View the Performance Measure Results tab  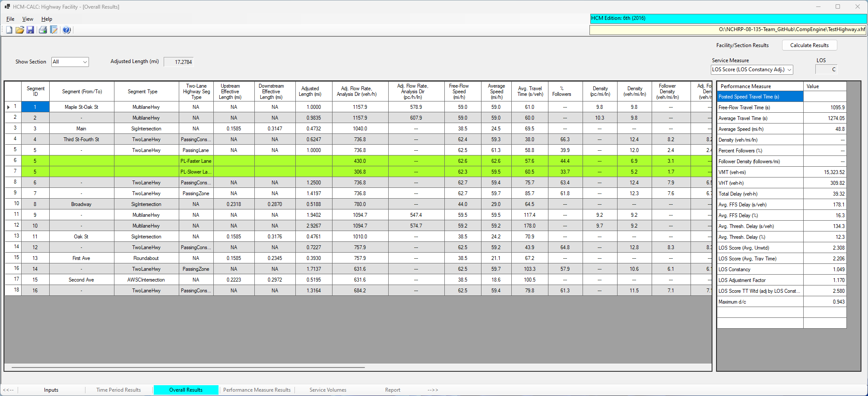coord(257,390)
